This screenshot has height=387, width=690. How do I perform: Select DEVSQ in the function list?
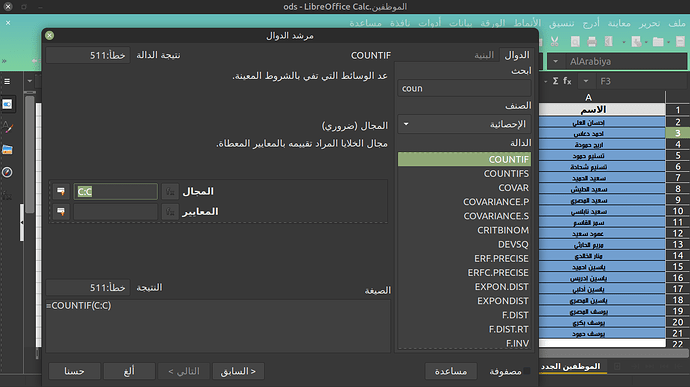[x=464, y=244]
